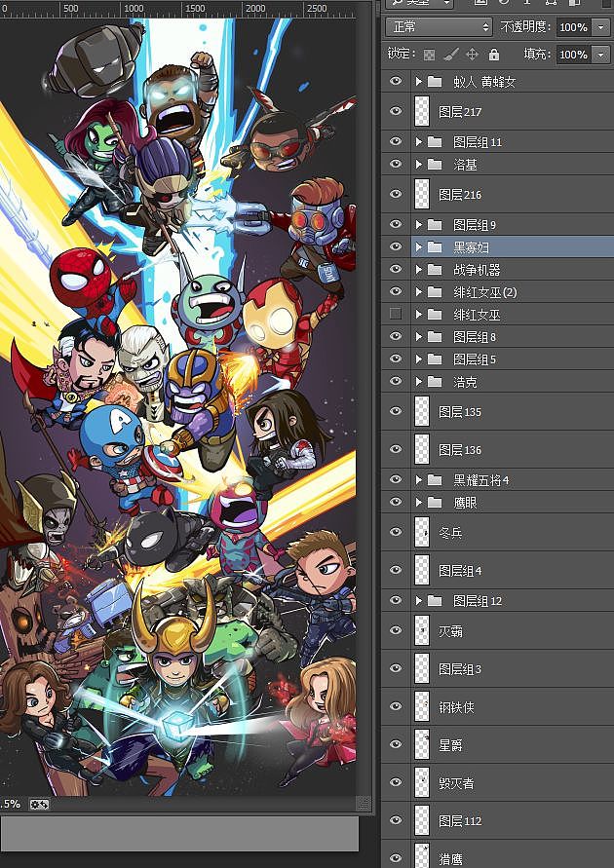This screenshot has width=614, height=868.
Task: Click folder icon of 蚁人 黄蜂女 group
Action: pyautogui.click(x=435, y=82)
